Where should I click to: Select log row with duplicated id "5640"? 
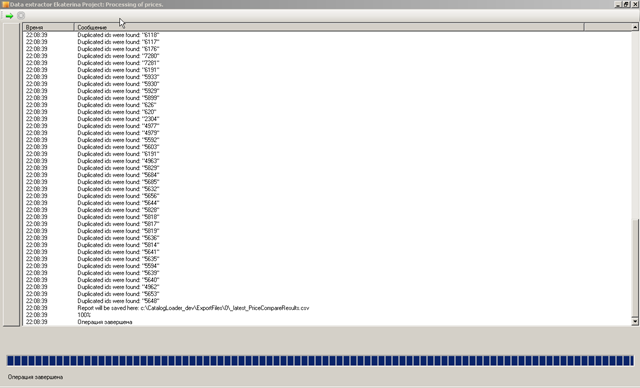(327, 280)
